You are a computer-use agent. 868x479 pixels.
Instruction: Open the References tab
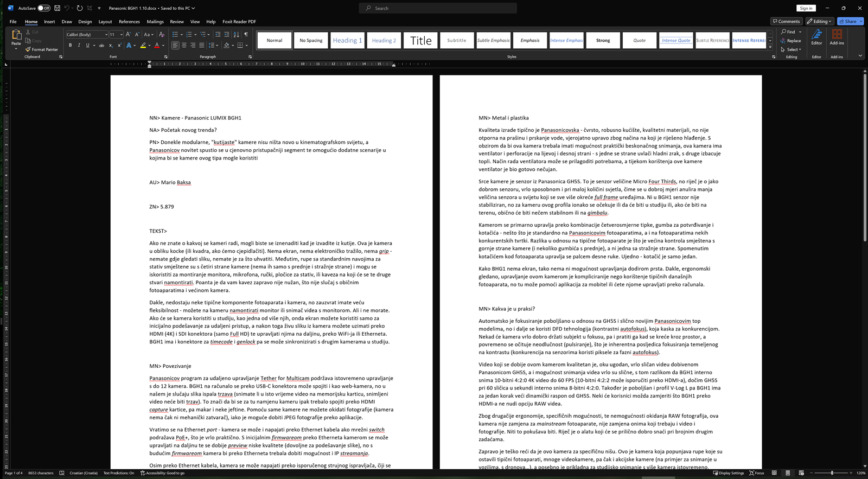tap(129, 22)
